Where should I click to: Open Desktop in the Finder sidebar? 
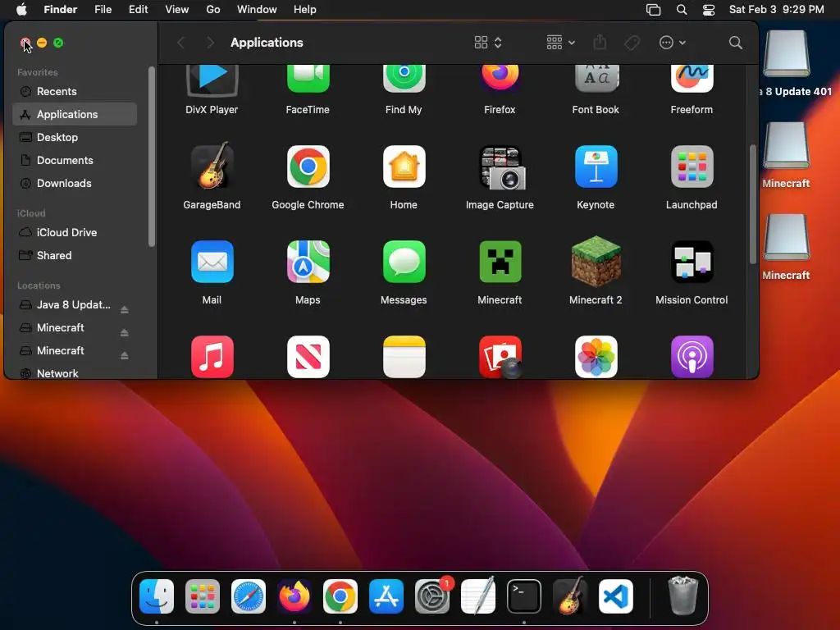pos(75,137)
